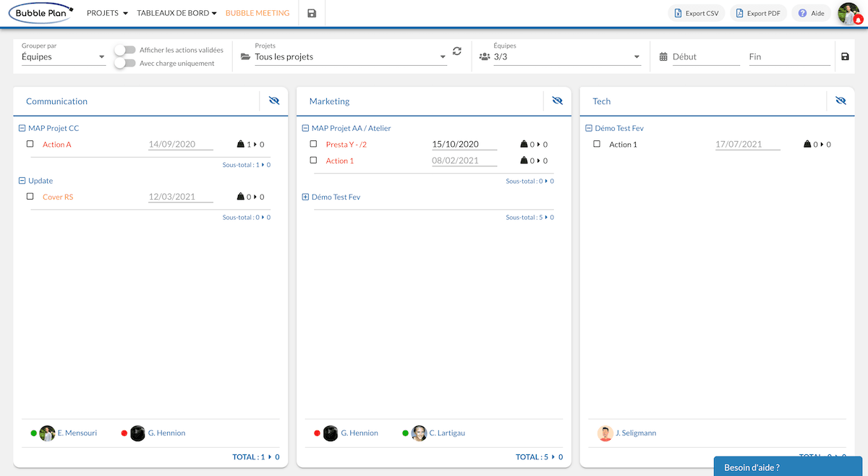Check the Tech Action 1 checkbox

(597, 144)
